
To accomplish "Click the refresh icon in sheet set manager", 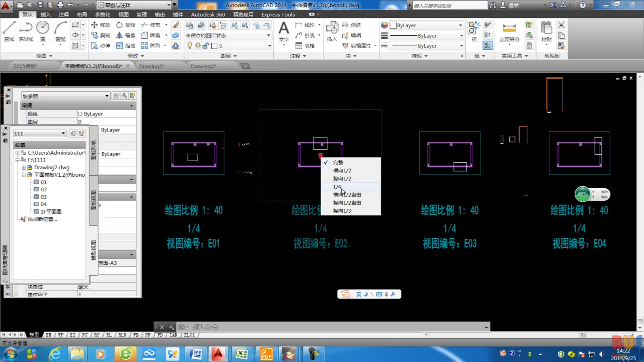I will coord(73,133).
